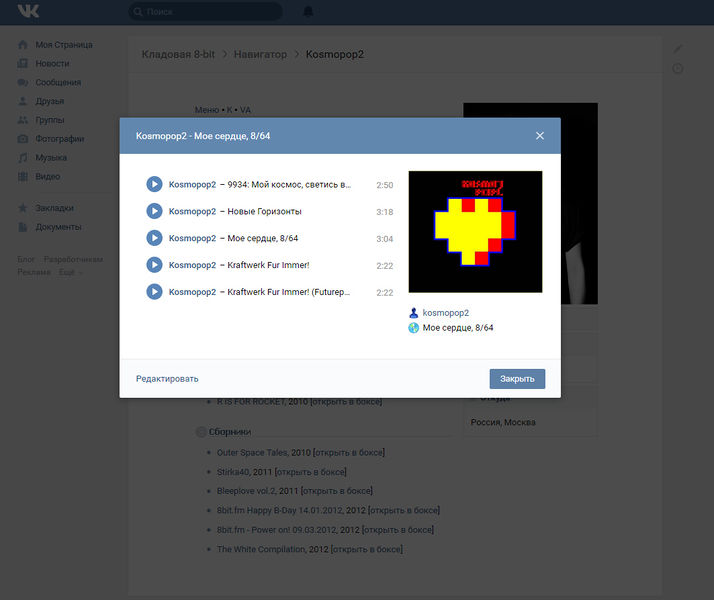This screenshot has height=600, width=714.
Task: Click the Друзья person icon
Action: (23, 101)
